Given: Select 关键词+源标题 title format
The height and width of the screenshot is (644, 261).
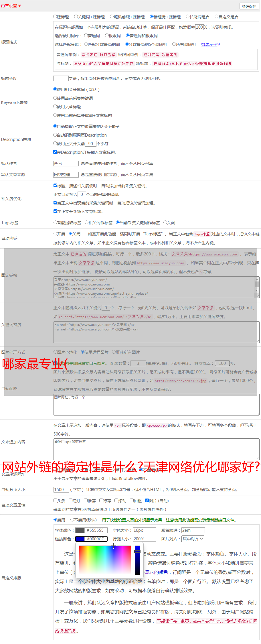Looking at the screenshot, I should [76, 17].
